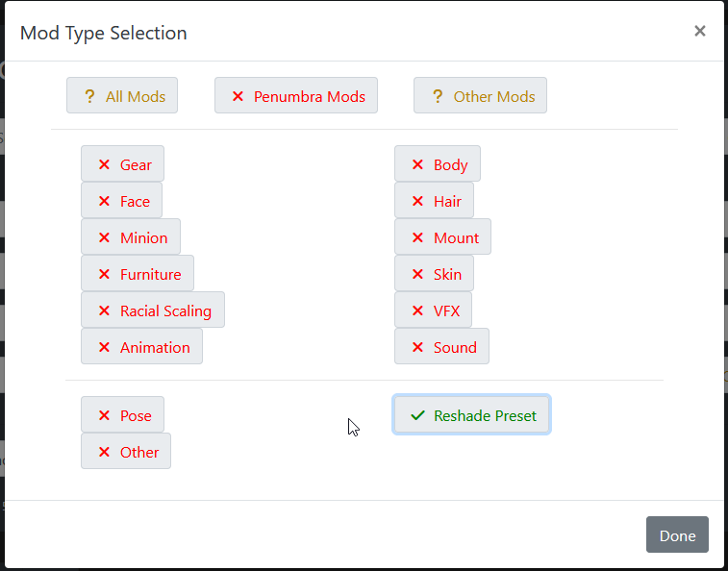Screen dimensions: 728x571
Task: Confirm selection with Done button
Action: coord(677,534)
